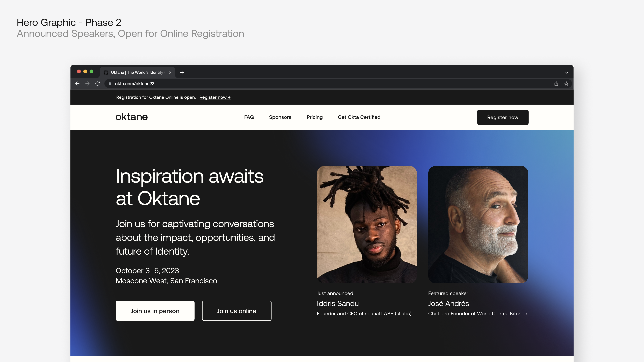Bookmark the page with the star icon
644x362 pixels.
click(x=566, y=84)
